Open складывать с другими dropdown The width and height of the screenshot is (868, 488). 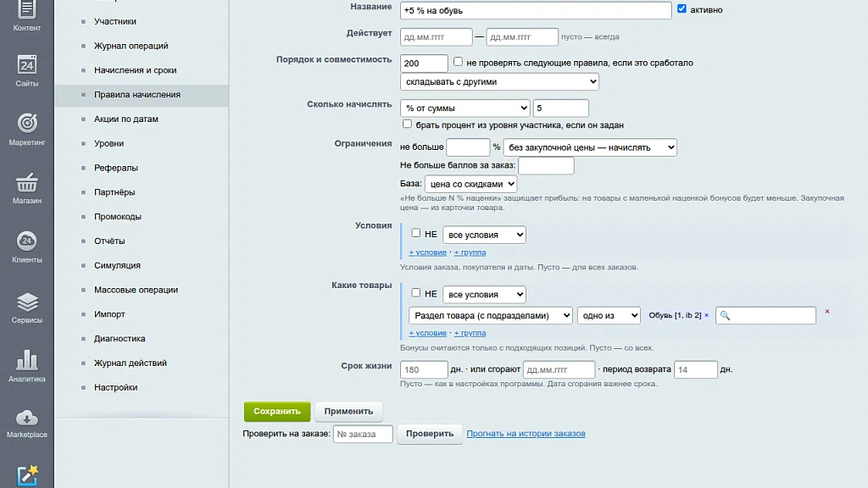pyautogui.click(x=499, y=82)
